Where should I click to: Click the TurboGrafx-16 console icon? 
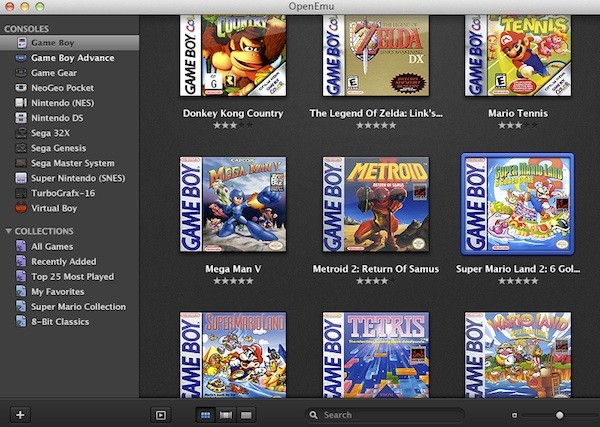coord(21,193)
